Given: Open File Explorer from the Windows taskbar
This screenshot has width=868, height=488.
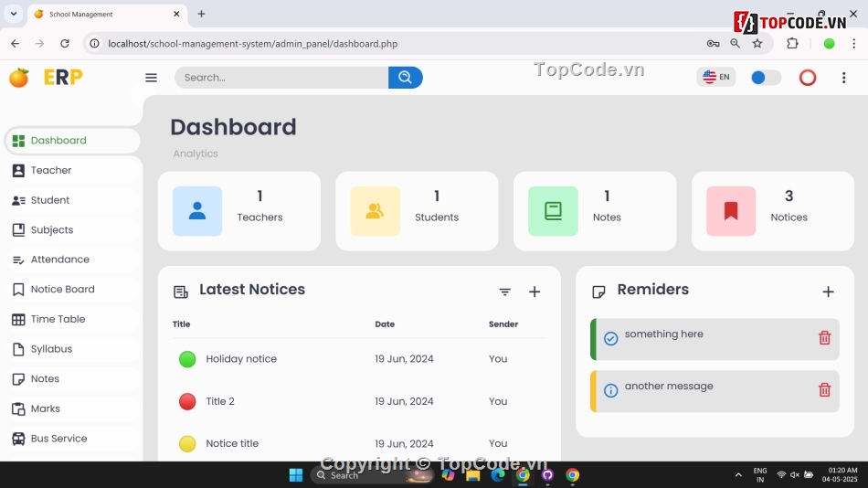Looking at the screenshot, I should pos(473,475).
